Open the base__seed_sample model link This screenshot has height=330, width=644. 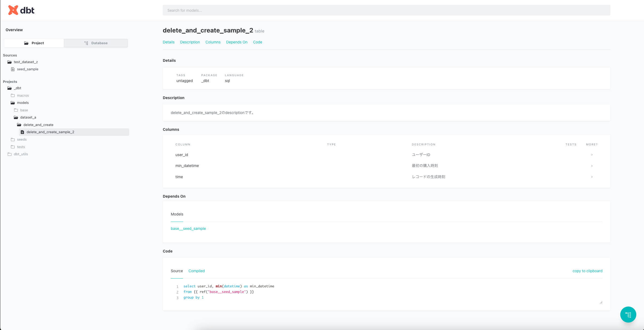[x=188, y=229]
